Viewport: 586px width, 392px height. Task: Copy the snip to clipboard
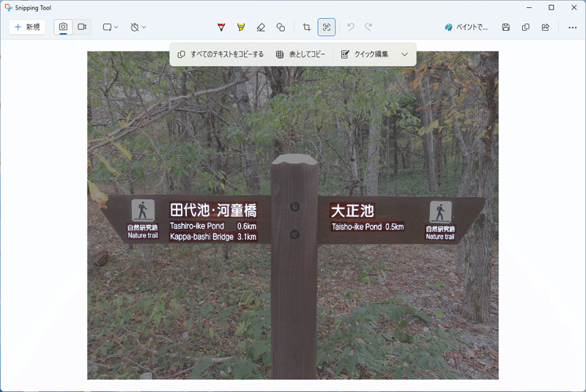[x=525, y=27]
